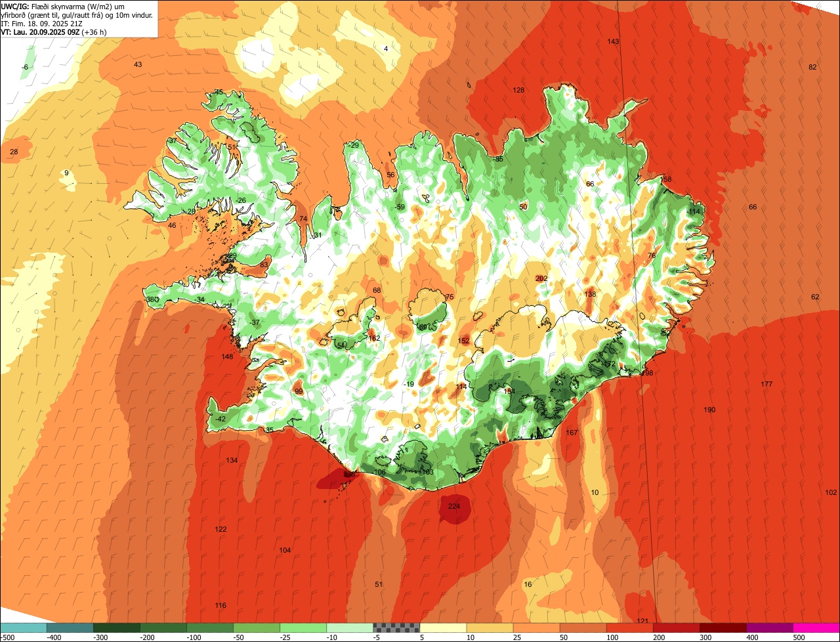Click the map value 167 off the southeast coast

572,433
